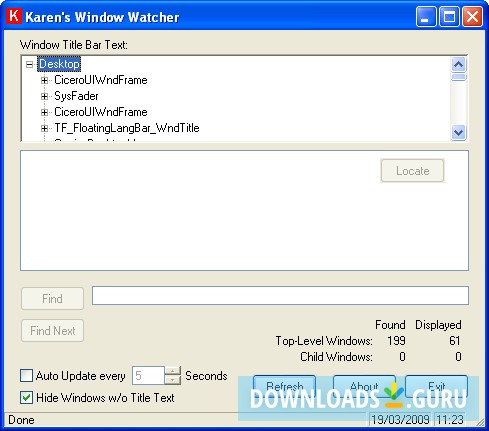Select the TF_FloatingLangBar_WndTitle entry

[x=127, y=128]
